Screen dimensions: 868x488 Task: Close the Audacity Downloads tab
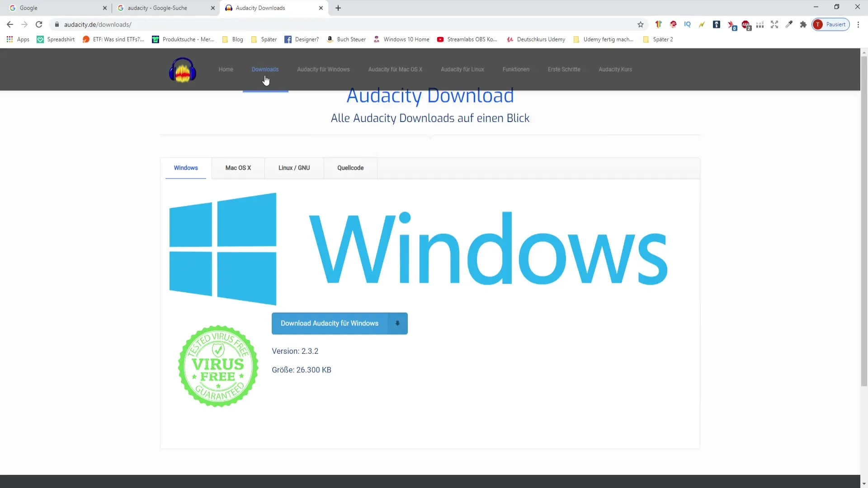[x=321, y=8]
